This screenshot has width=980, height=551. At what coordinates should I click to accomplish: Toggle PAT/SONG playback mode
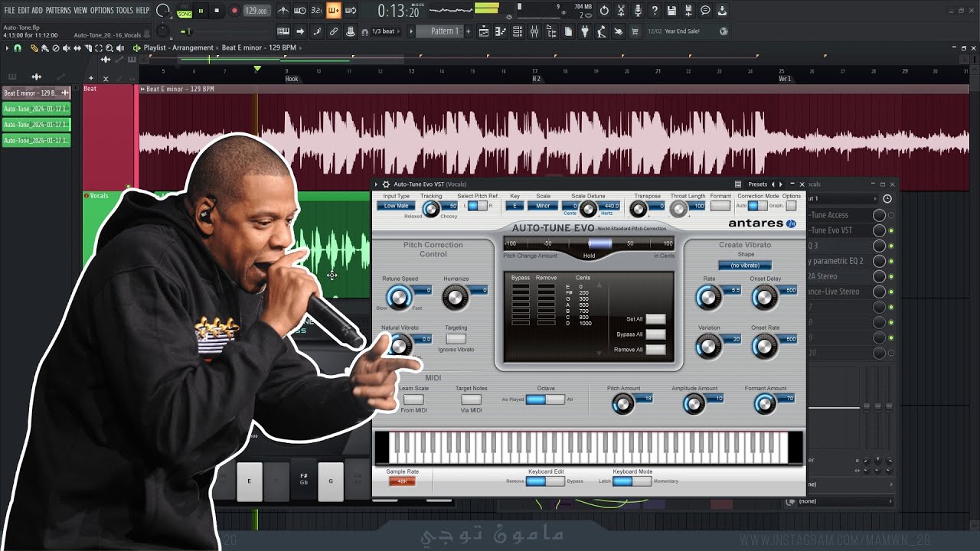click(x=185, y=11)
